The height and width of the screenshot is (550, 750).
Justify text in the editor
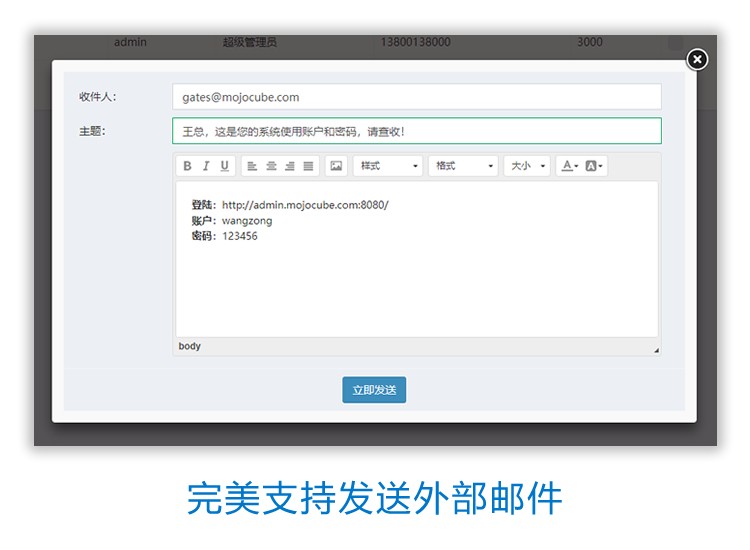[x=309, y=166]
